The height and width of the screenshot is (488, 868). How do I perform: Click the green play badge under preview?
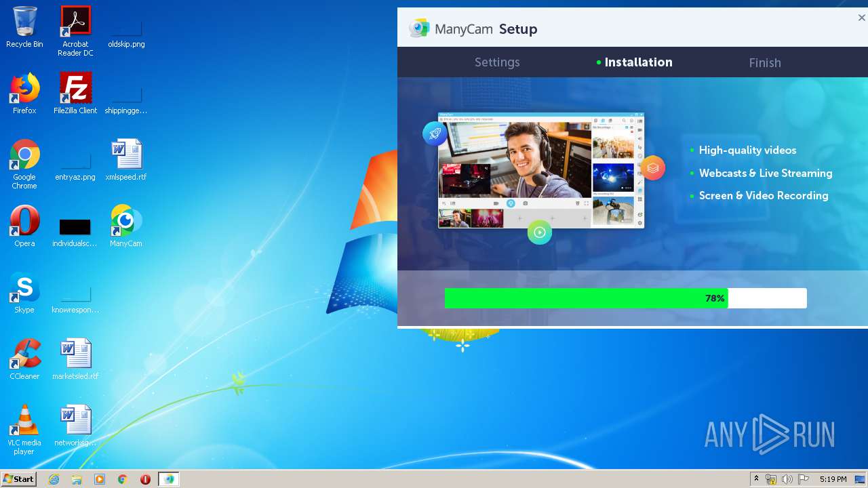click(x=540, y=232)
